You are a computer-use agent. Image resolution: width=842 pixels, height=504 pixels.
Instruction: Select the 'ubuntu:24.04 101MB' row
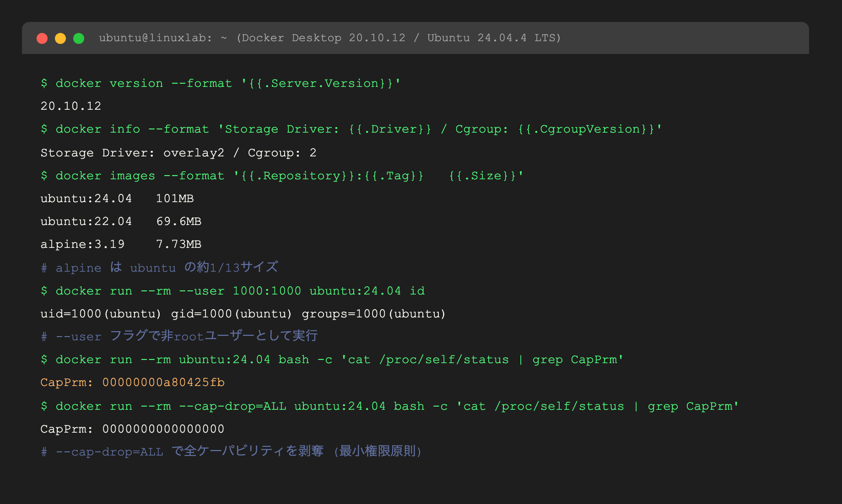coord(117,198)
